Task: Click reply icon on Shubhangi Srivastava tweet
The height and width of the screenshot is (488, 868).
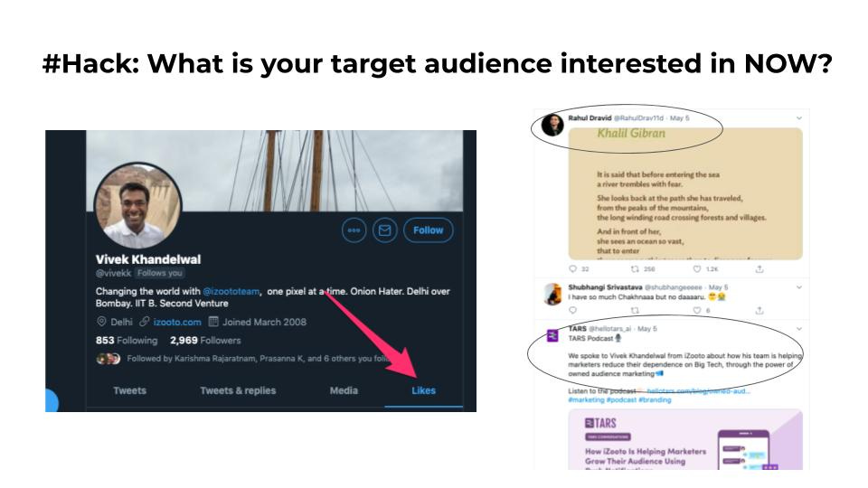Action: (x=573, y=310)
